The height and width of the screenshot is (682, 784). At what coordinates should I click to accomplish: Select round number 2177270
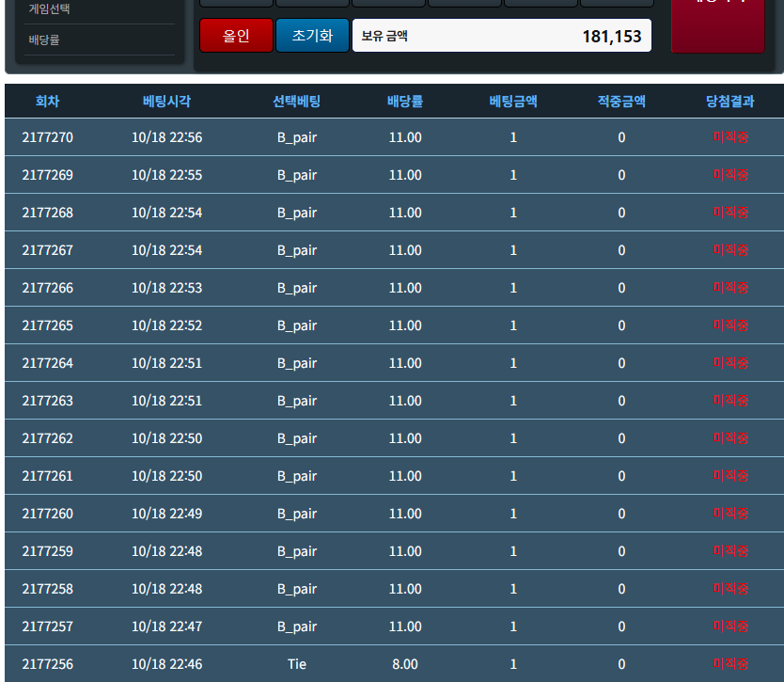[x=48, y=137]
